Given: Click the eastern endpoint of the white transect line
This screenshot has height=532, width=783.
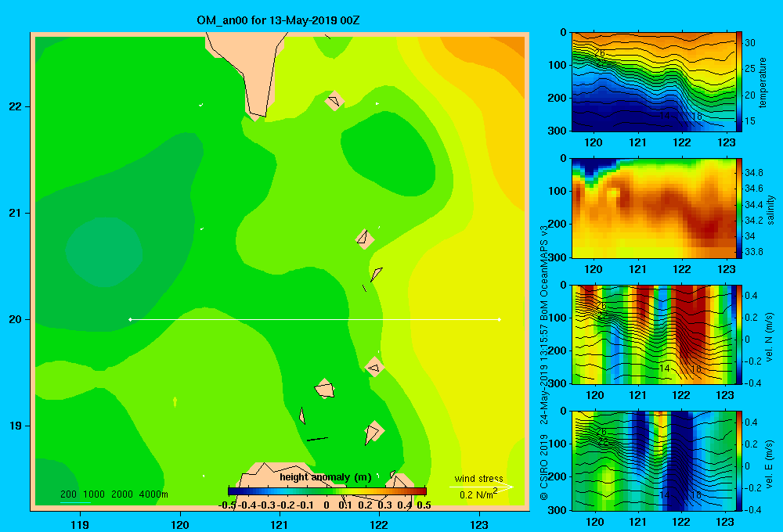Looking at the screenshot, I should [x=500, y=319].
